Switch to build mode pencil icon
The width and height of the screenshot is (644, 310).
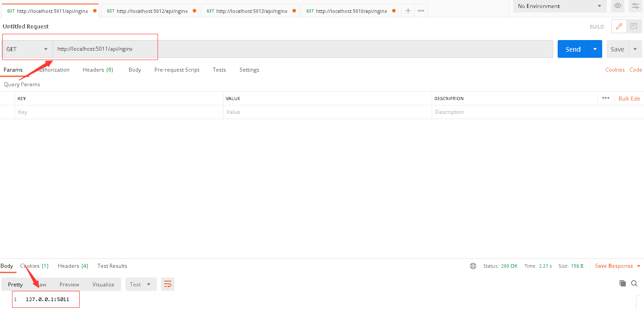tap(619, 26)
